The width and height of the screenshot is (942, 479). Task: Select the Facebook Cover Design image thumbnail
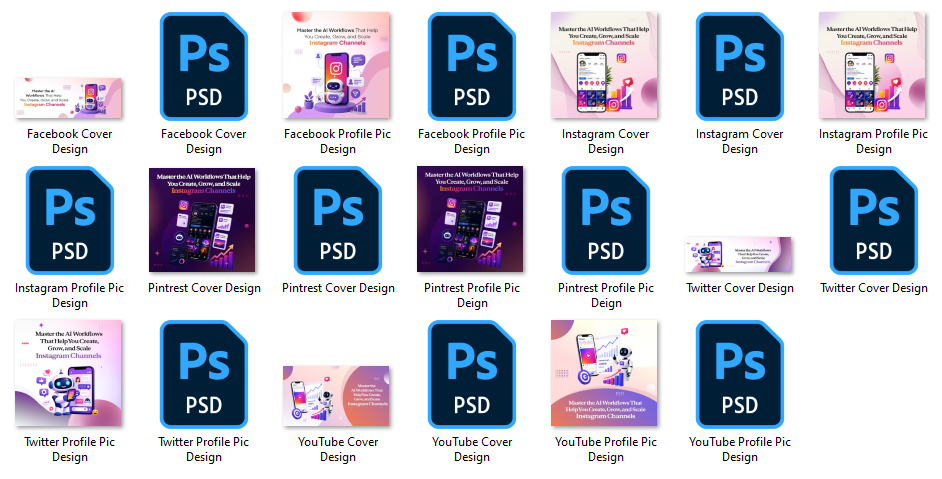click(x=68, y=98)
